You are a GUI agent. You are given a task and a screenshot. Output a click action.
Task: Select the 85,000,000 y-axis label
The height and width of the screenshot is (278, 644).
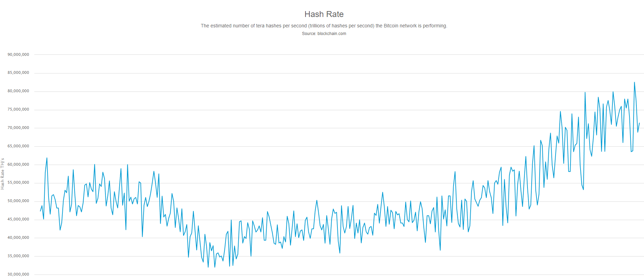[x=18, y=73]
